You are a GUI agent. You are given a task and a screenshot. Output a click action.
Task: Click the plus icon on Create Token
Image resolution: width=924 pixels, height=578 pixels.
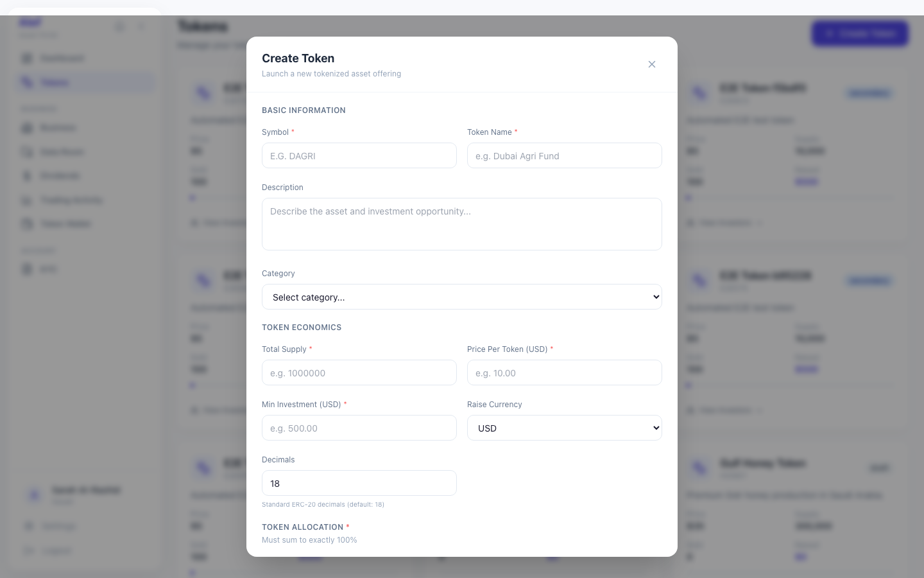[x=828, y=33]
